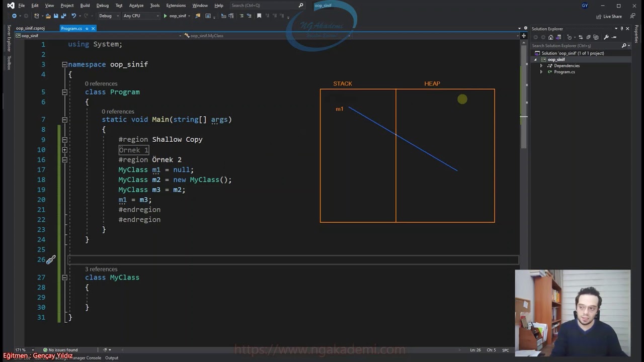Open the Analyze menu

[x=136, y=6]
